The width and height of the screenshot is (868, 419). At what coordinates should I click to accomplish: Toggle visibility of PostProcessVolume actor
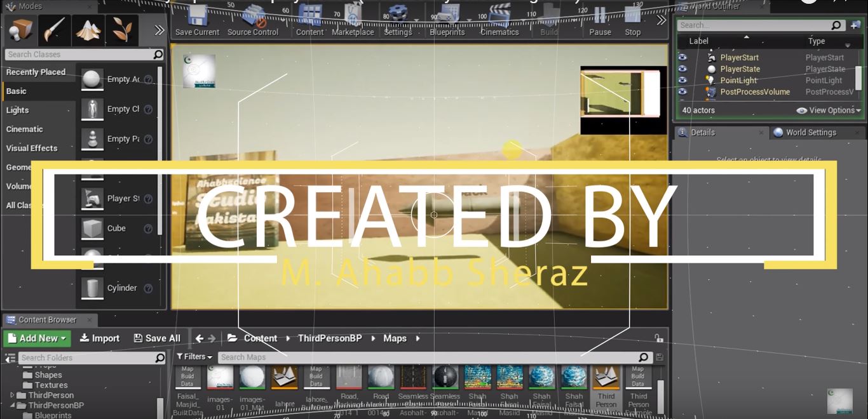pyautogui.click(x=682, y=92)
